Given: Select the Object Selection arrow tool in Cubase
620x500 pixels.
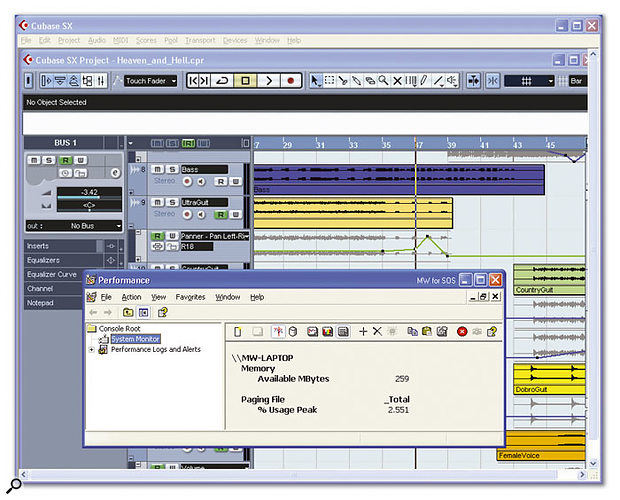Looking at the screenshot, I should point(315,81).
